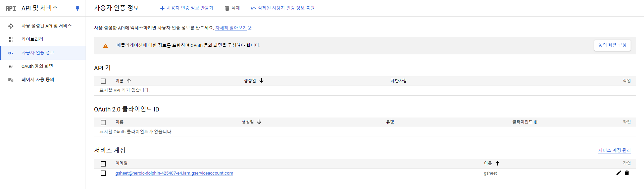Tick the OAuth 2.0 클라이언트 ID header checkbox
This screenshot has height=189, width=644.
point(103,123)
